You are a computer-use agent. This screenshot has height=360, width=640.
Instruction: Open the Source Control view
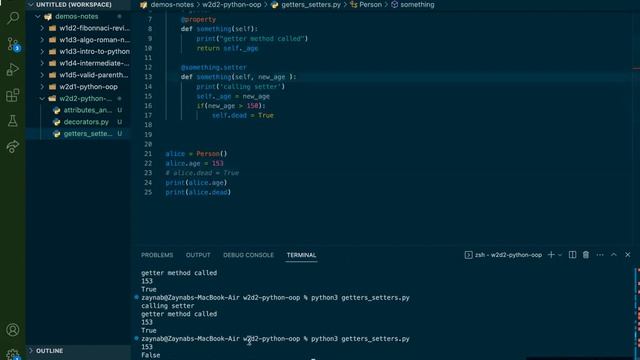(x=13, y=44)
